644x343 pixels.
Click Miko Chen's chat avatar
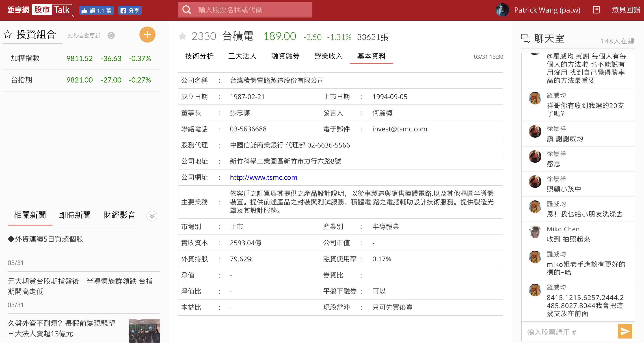coord(535,232)
